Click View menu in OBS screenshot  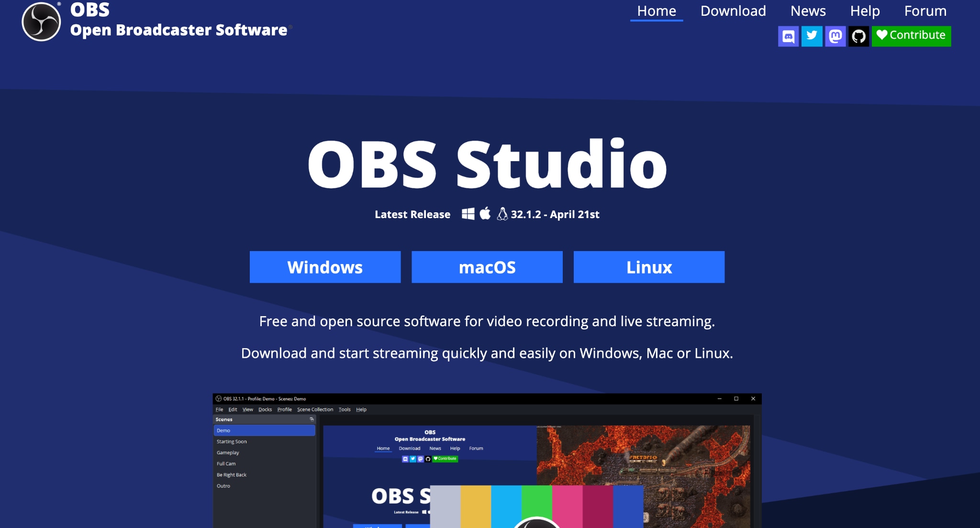click(x=247, y=409)
